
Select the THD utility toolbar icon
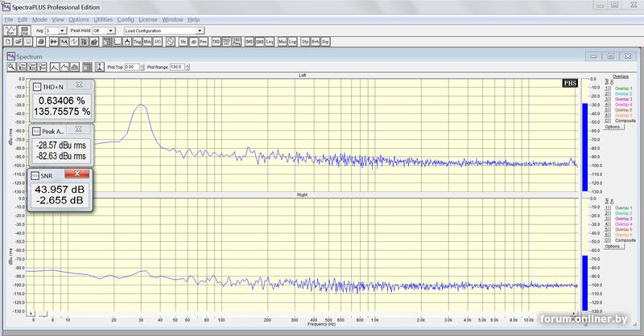pyautogui.click(x=216, y=42)
